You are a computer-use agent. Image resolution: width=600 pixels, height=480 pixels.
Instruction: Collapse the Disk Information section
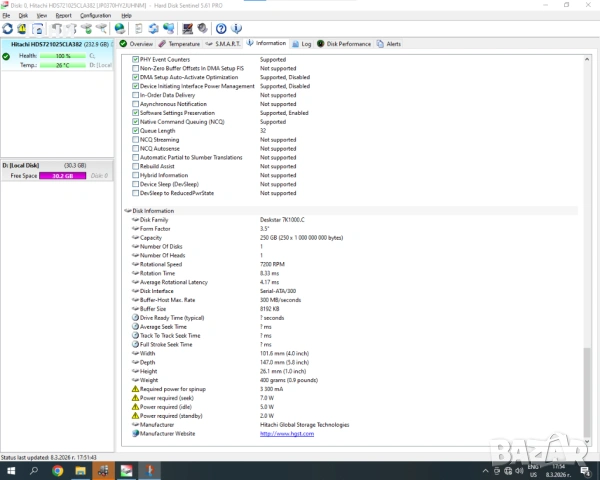(127, 211)
